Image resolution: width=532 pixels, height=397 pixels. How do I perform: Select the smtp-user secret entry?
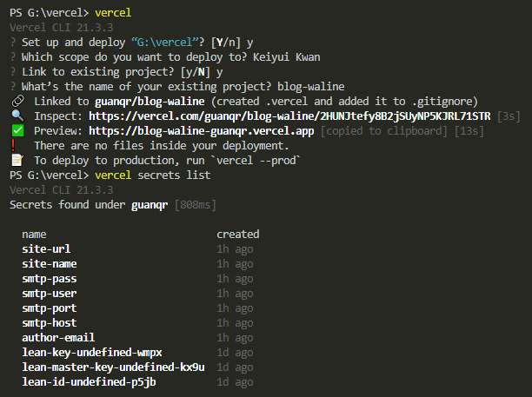coord(50,294)
